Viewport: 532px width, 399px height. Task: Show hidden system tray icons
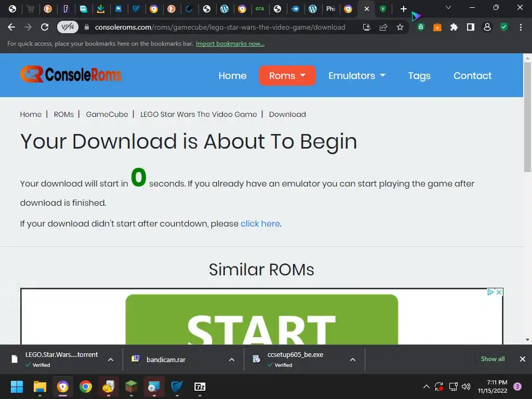[x=427, y=387]
